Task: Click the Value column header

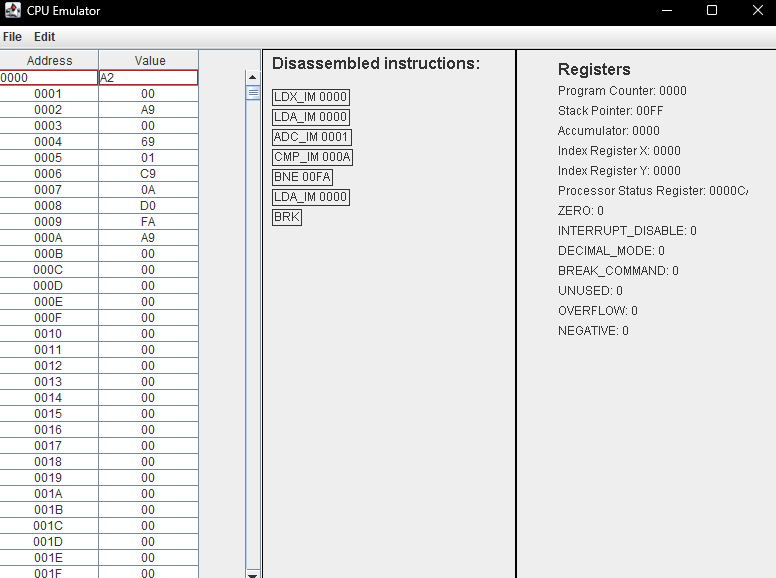Action: (149, 60)
